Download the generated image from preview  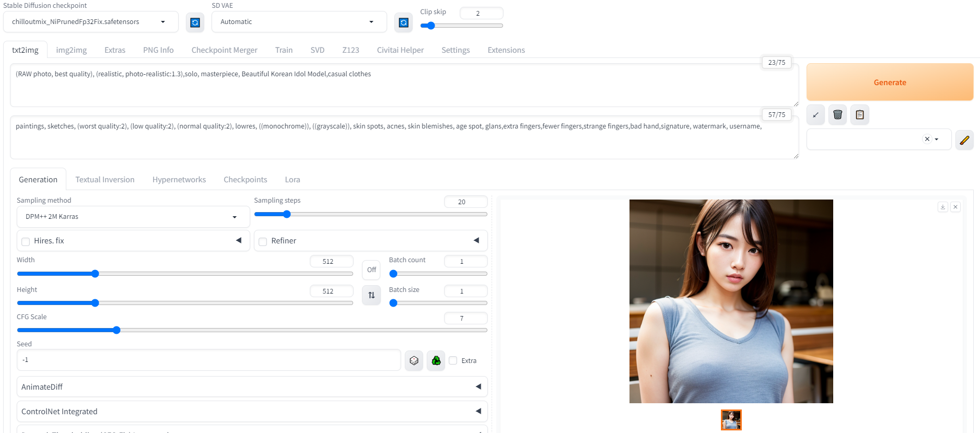point(943,207)
